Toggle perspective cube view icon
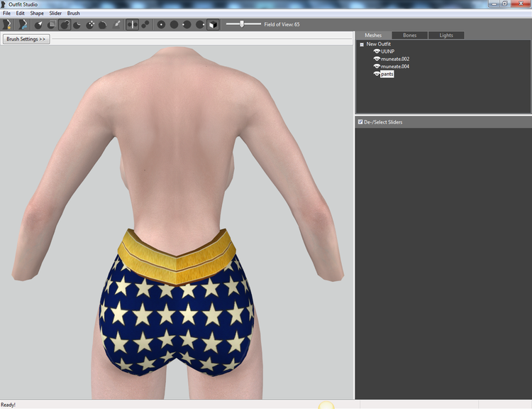The image size is (532, 409). click(x=213, y=24)
